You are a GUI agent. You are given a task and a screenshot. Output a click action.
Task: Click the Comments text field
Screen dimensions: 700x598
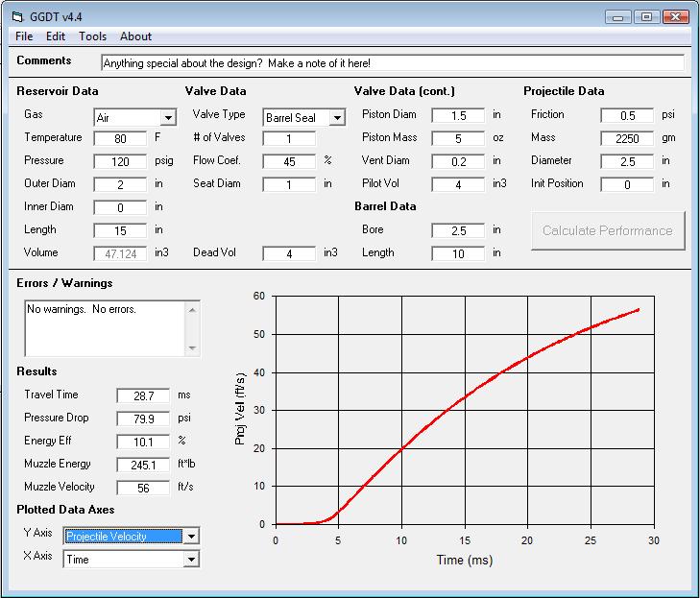coord(392,62)
